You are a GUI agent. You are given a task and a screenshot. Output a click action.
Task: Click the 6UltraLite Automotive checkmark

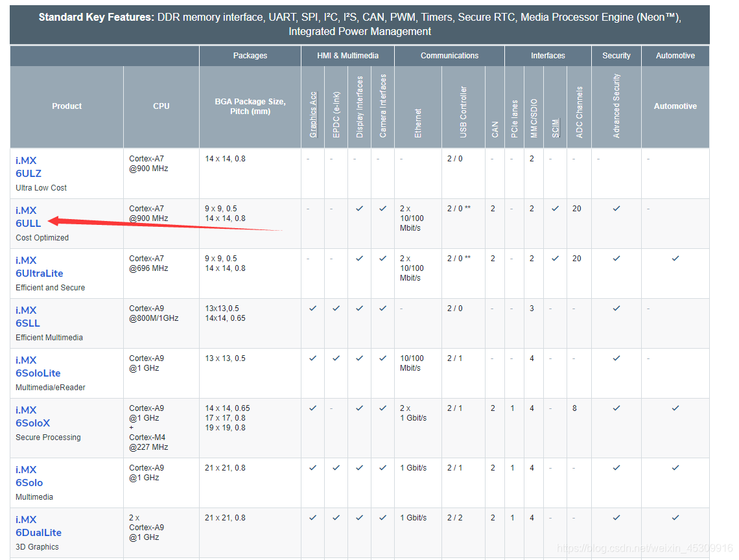click(x=675, y=259)
